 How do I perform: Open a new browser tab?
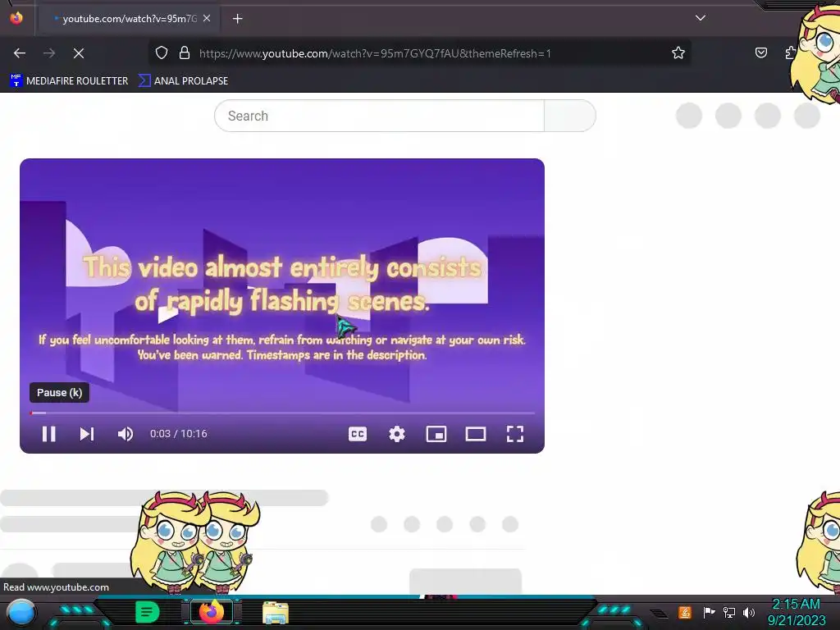point(237,19)
